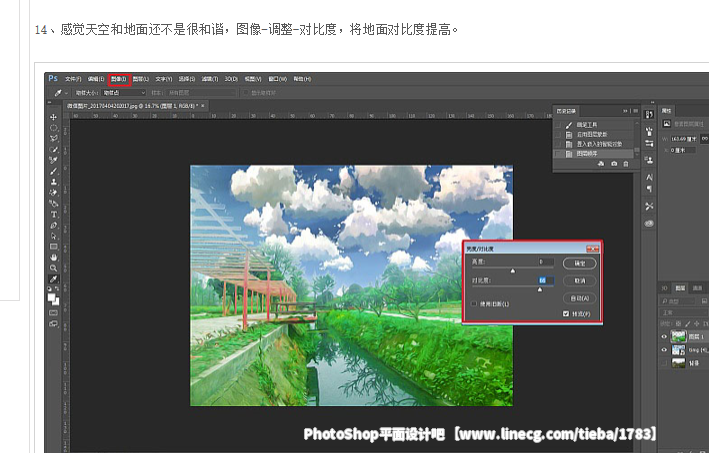Click the foreground color swatch in toolbar
Viewport: 712px width, 453px height.
tap(51, 297)
